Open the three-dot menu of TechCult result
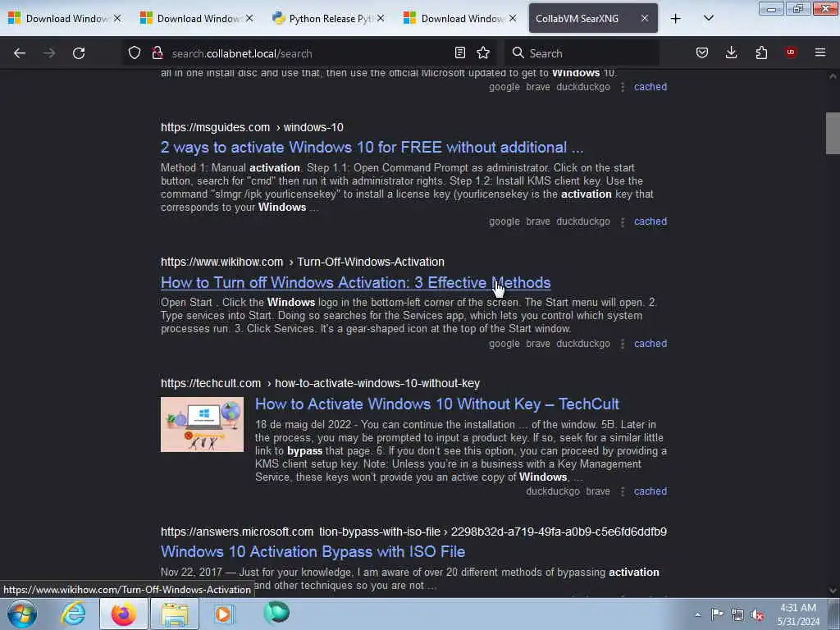This screenshot has width=840, height=630. [x=622, y=492]
